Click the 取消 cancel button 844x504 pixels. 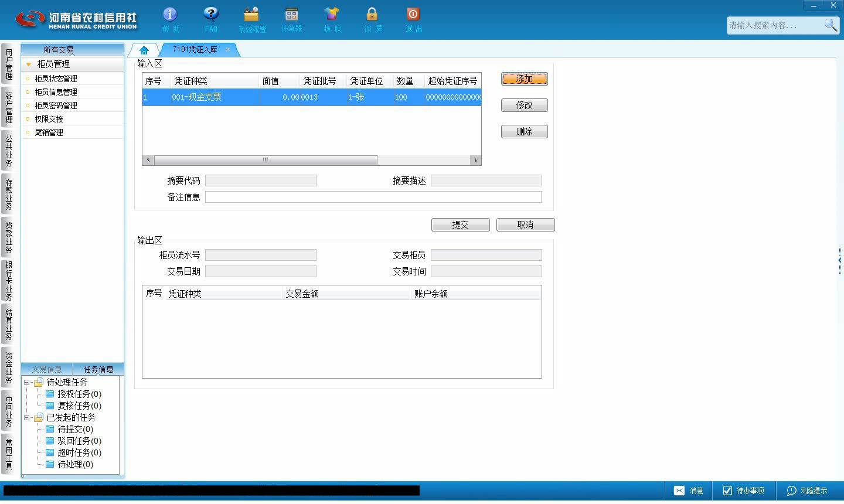click(525, 224)
